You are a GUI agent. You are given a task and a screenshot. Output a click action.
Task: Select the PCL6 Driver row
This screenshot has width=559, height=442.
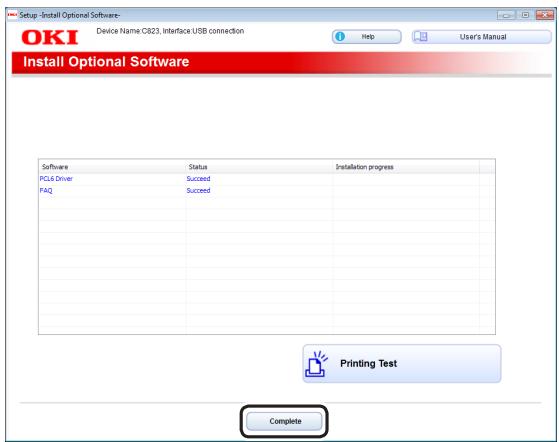coord(266,179)
